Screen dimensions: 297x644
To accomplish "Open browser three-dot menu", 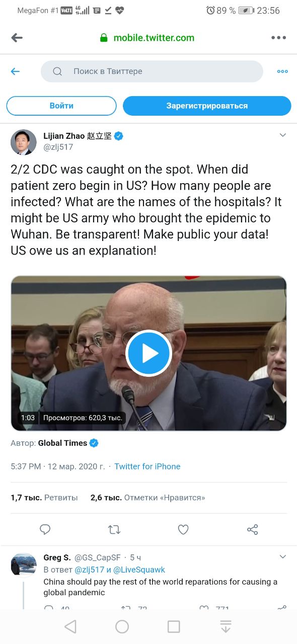I will [278, 38].
